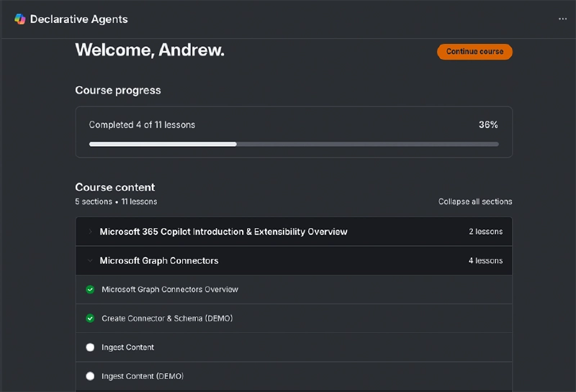Select the Ingest Content lesson title
This screenshot has height=392, width=576.
pyautogui.click(x=128, y=347)
